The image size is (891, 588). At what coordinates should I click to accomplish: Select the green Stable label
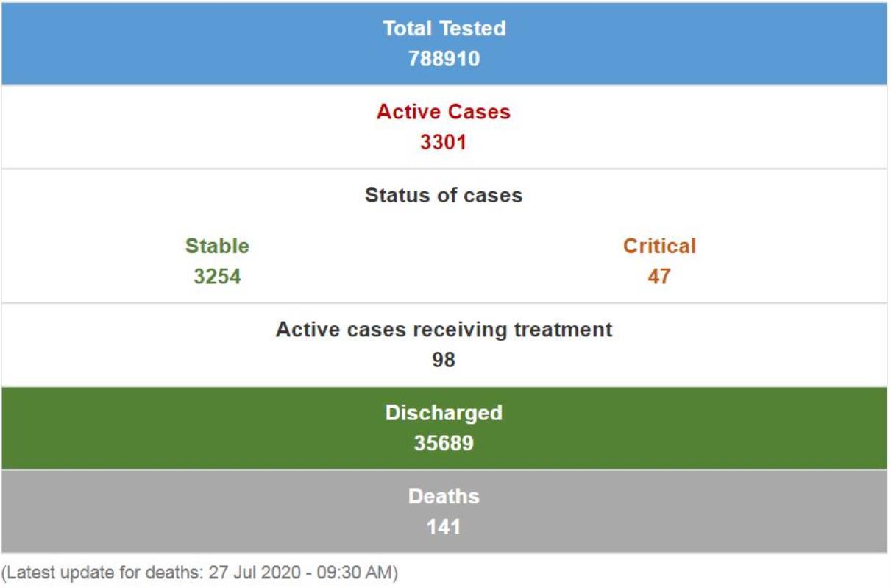point(217,246)
